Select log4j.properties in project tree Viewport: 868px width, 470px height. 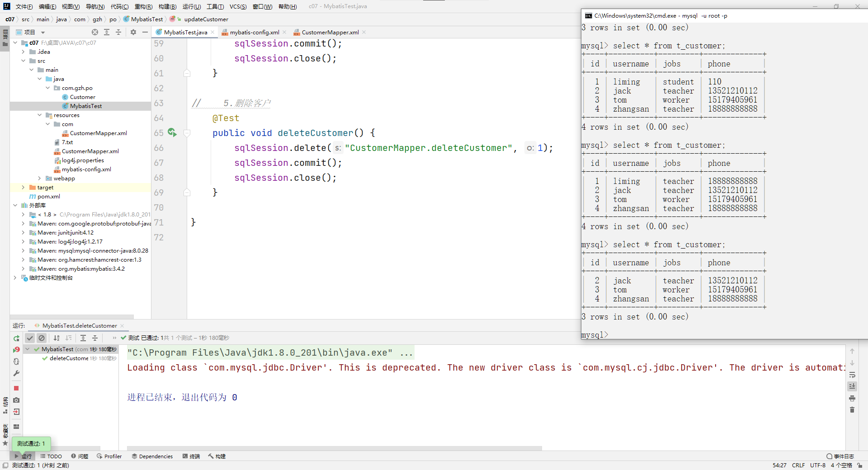point(83,160)
